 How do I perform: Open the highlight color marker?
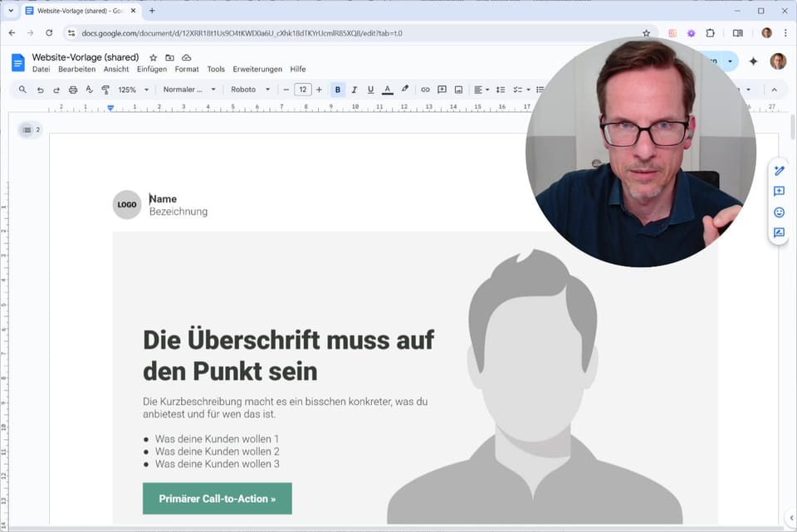[x=404, y=90]
